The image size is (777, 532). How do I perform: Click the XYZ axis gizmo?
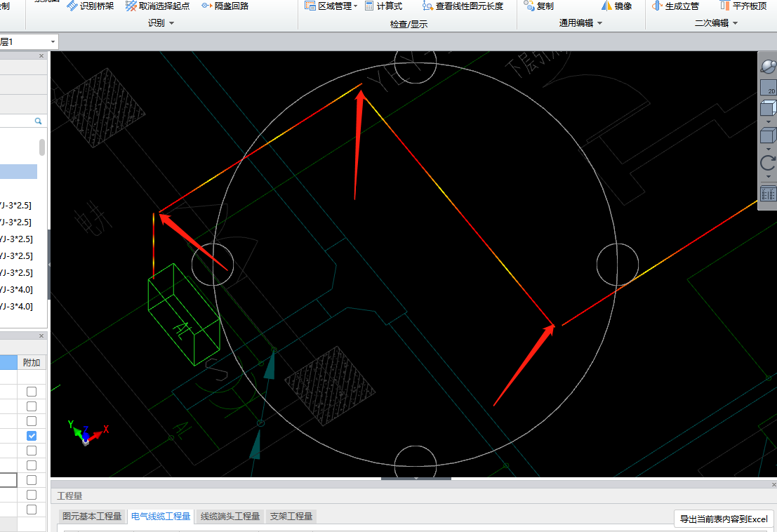(x=87, y=432)
